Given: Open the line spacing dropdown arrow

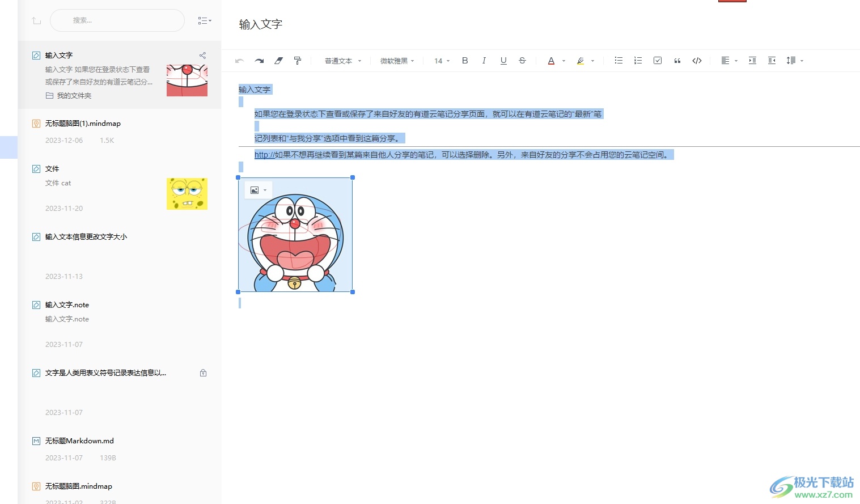Looking at the screenshot, I should click(802, 61).
